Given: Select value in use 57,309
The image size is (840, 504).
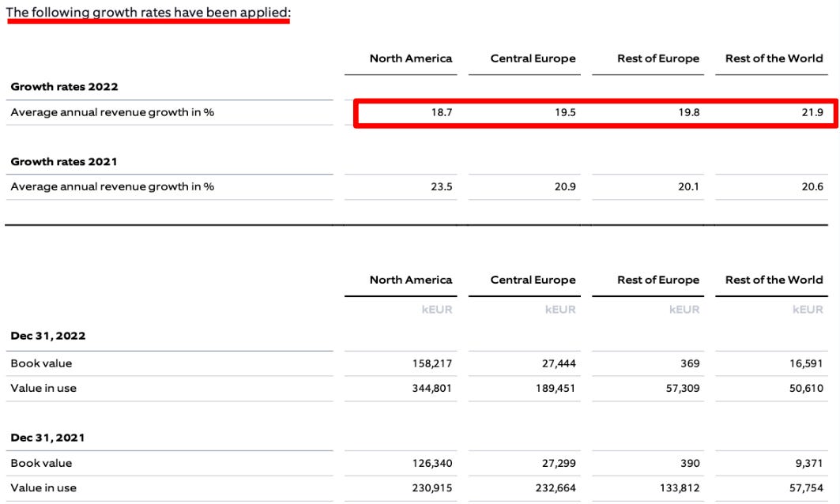Looking at the screenshot, I should tap(683, 389).
